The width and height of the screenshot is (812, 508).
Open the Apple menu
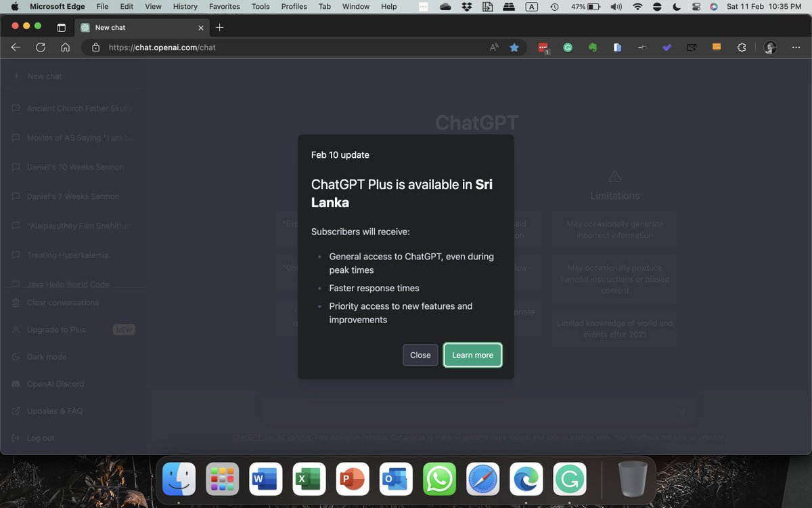click(x=14, y=6)
